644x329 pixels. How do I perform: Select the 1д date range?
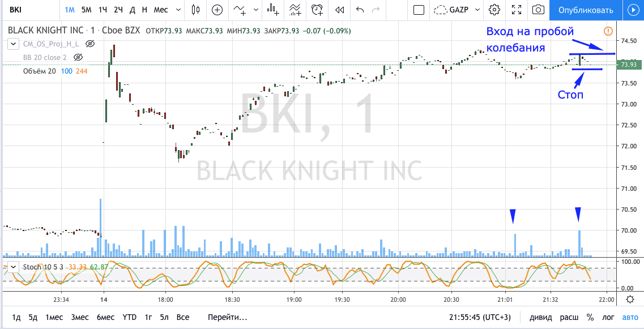click(x=16, y=318)
